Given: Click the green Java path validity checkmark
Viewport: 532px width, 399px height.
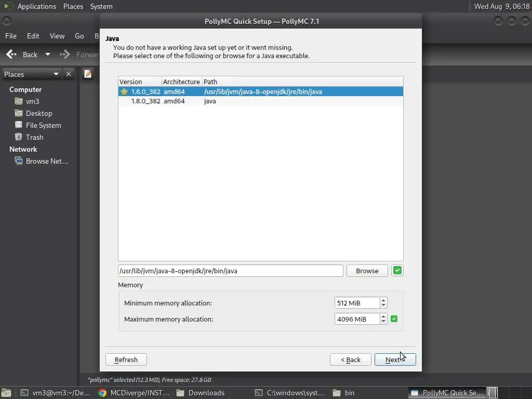Looking at the screenshot, I should 397,270.
